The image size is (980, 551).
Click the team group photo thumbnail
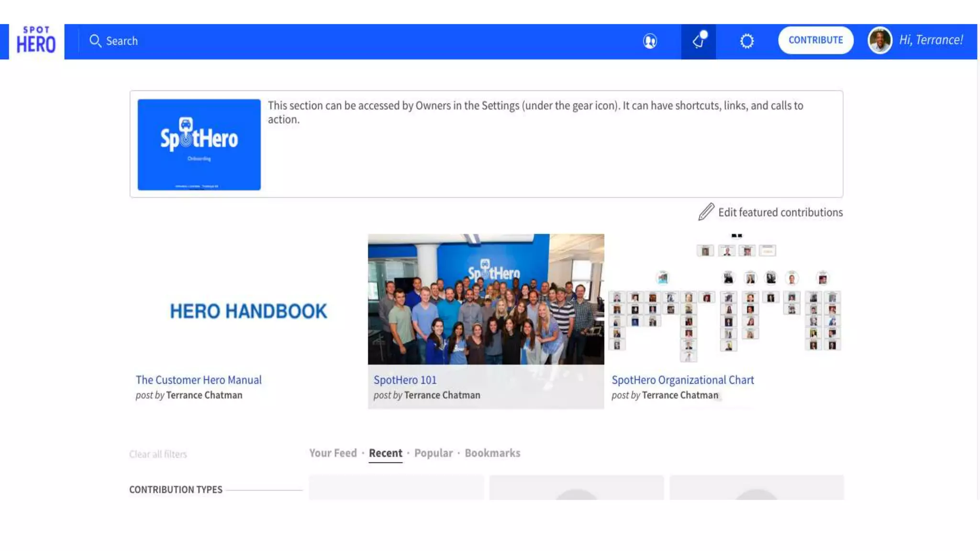tap(486, 299)
